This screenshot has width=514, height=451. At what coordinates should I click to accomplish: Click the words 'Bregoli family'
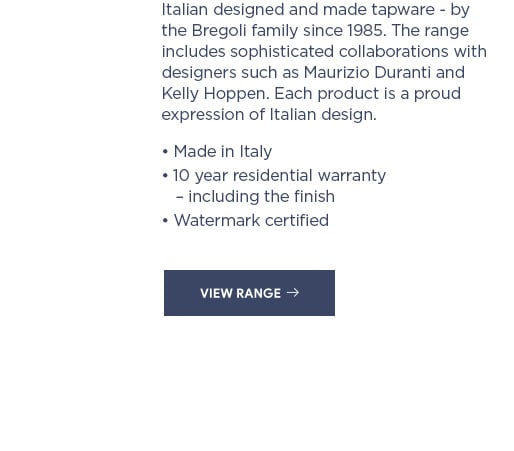pos(245,31)
